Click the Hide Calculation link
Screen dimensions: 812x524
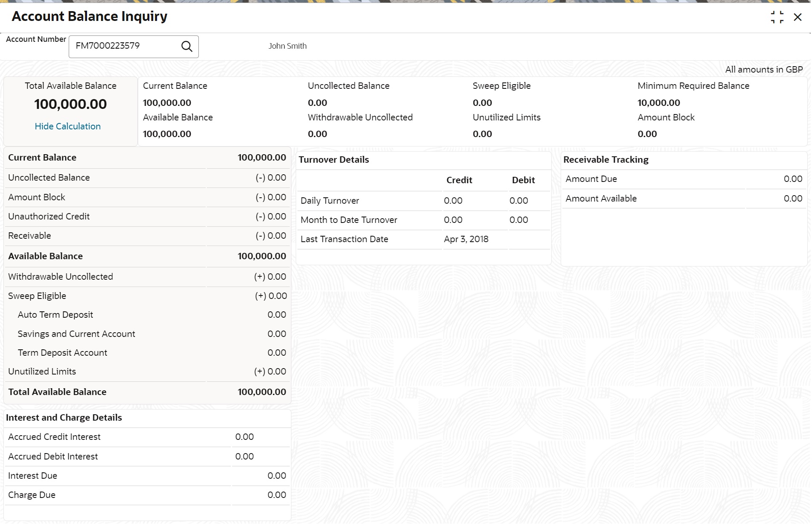68,126
